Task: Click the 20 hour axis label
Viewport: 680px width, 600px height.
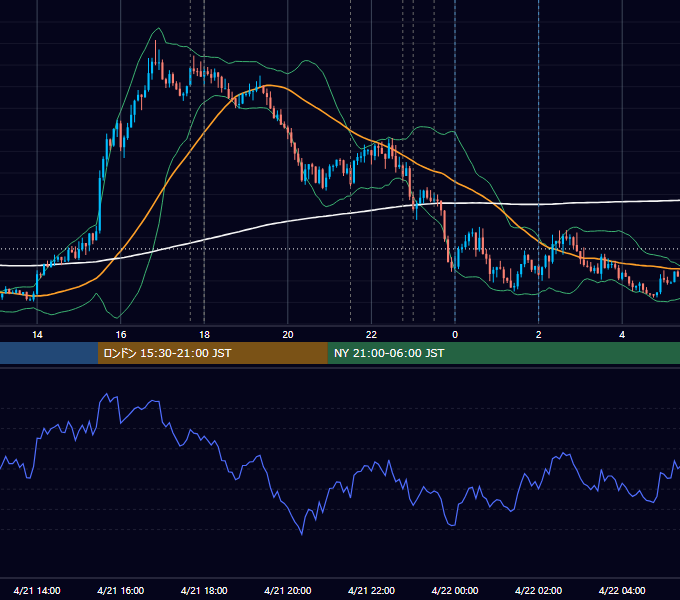Action: [x=288, y=335]
